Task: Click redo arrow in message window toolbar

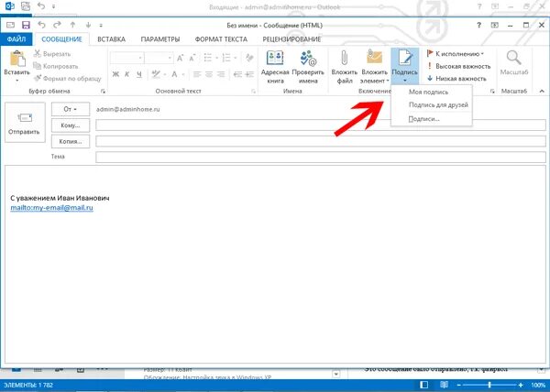Action: pos(57,25)
